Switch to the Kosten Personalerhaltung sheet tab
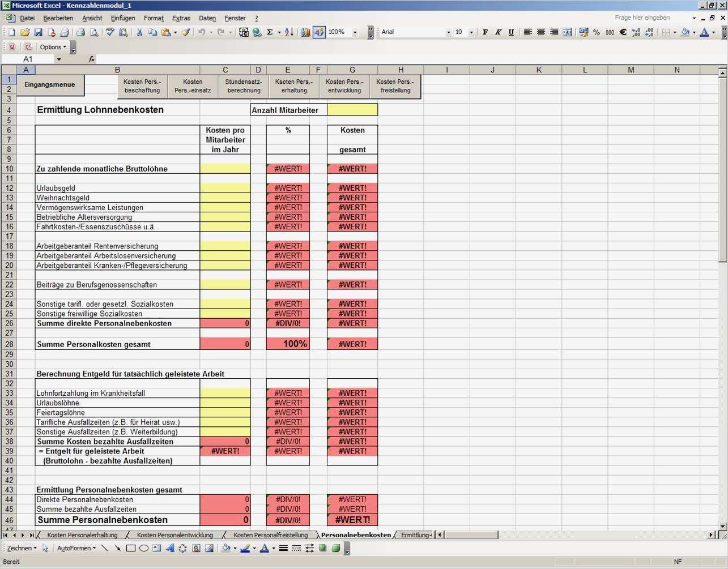The image size is (728, 569). (82, 535)
